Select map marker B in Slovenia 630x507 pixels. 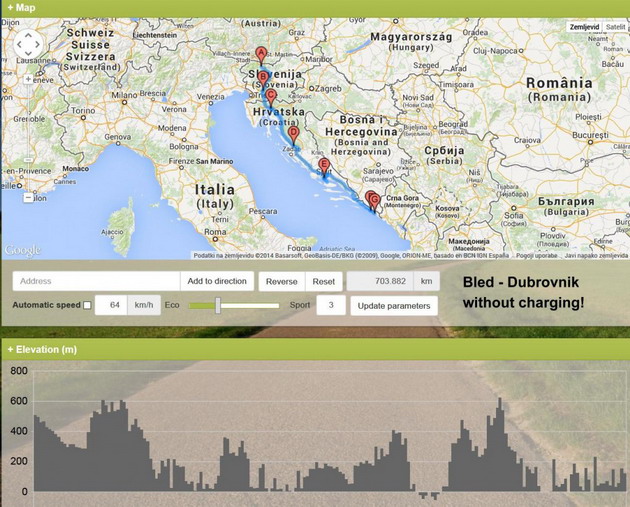tap(263, 77)
